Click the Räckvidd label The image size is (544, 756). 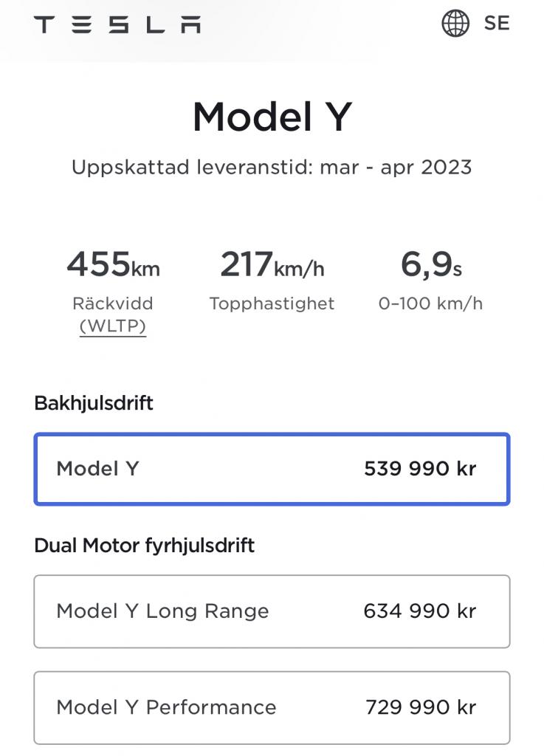pyautogui.click(x=113, y=303)
